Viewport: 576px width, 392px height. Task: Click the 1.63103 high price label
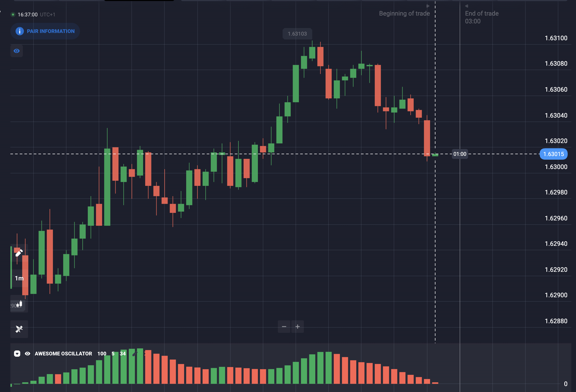(x=297, y=34)
